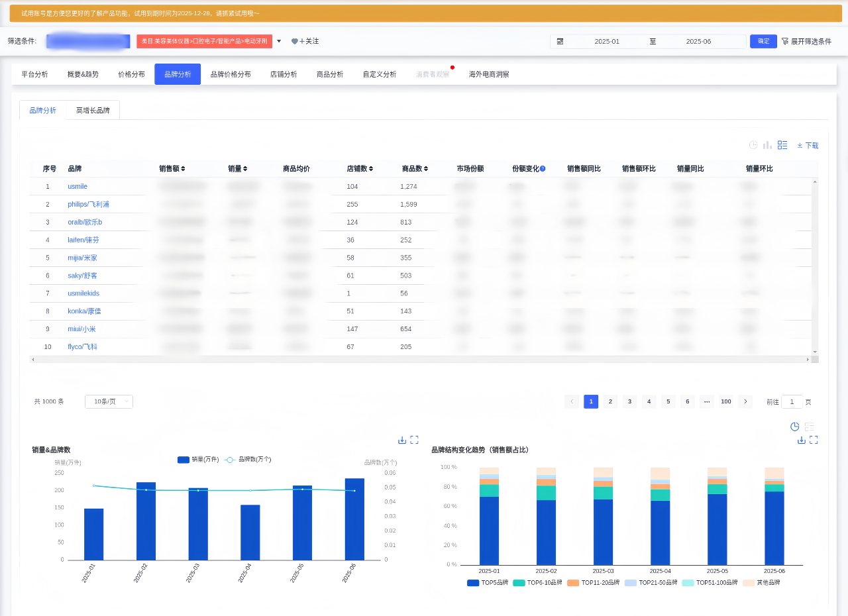Image resolution: width=848 pixels, height=616 pixels.
Task: Click pagination ellipsis to jump pages
Action: (x=707, y=401)
